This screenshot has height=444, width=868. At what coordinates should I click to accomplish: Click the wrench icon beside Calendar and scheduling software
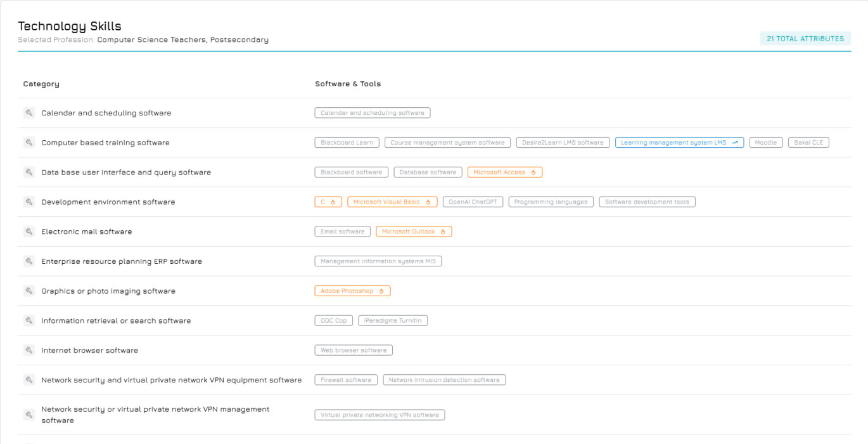point(29,113)
